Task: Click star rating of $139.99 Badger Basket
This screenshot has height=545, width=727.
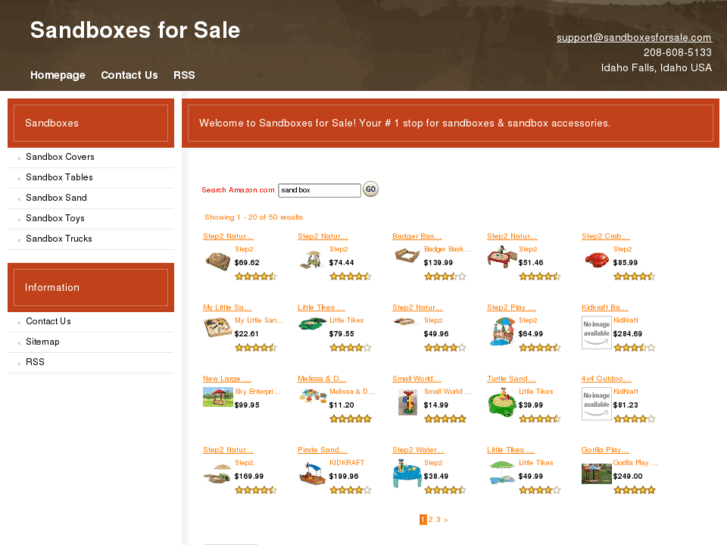Action: coord(445,276)
